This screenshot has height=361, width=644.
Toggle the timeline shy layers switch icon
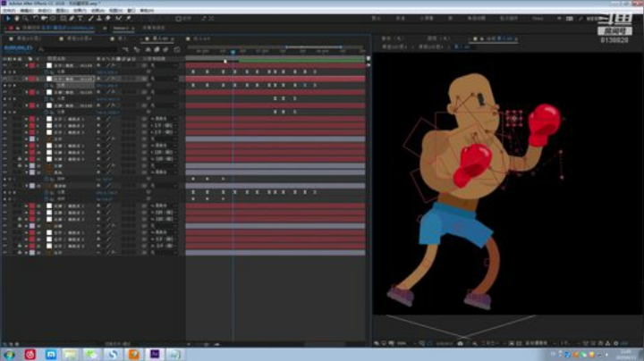pyautogui.click(x=148, y=50)
